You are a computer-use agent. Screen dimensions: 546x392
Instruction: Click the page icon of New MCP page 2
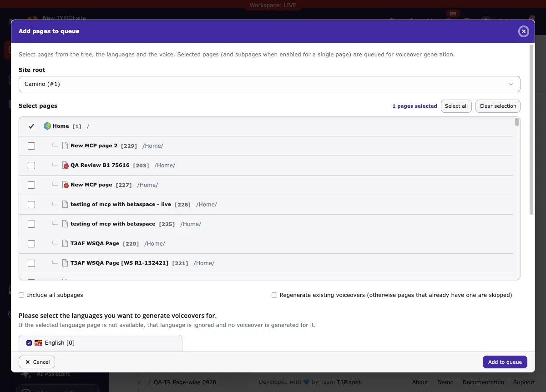click(65, 146)
